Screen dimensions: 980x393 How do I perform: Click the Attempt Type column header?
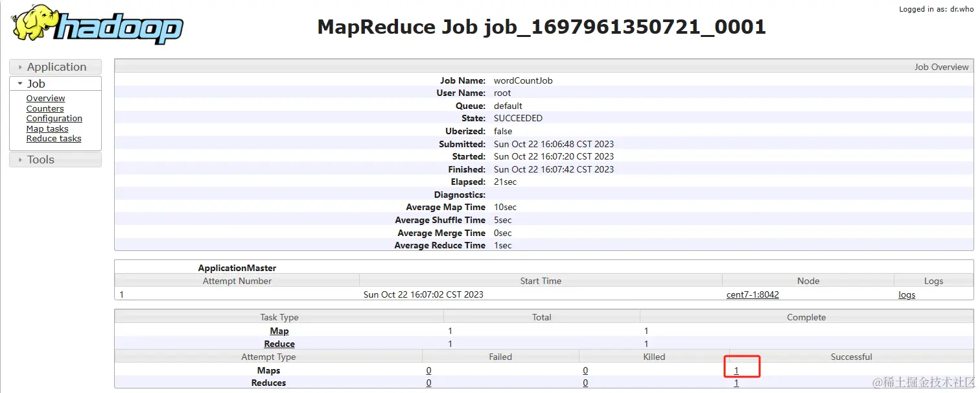[x=268, y=357]
